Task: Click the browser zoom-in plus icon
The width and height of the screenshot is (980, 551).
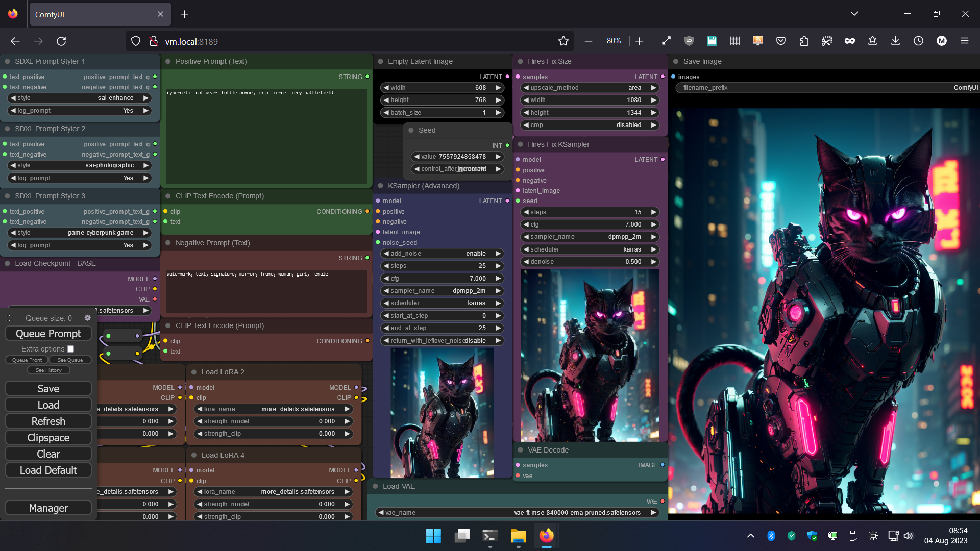Action: tap(638, 41)
